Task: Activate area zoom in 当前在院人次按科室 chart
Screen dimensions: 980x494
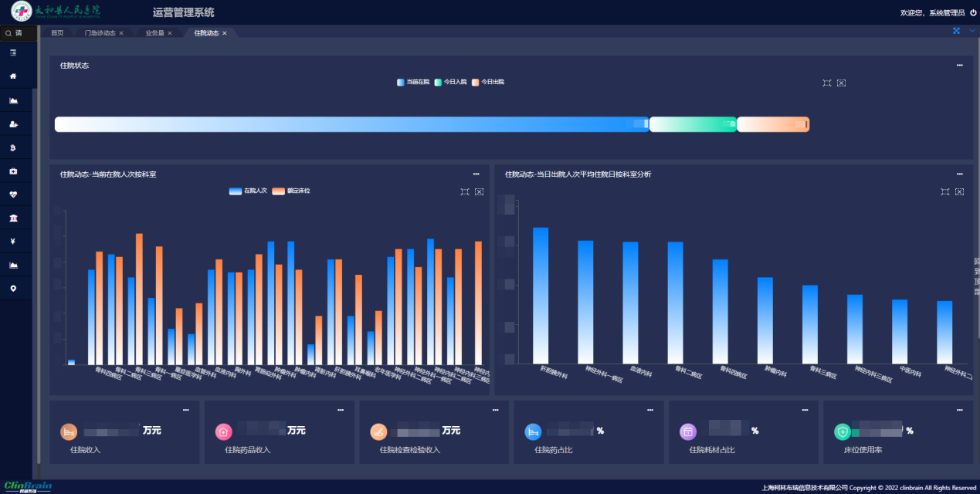Action: [x=464, y=191]
